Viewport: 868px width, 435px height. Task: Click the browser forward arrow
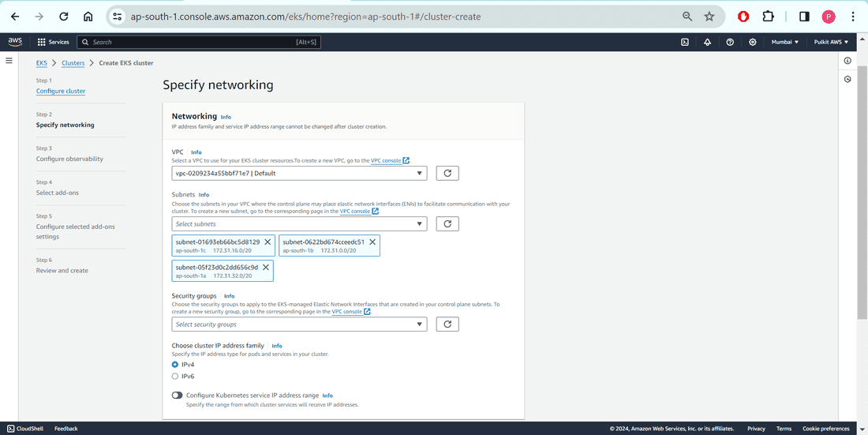(39, 17)
